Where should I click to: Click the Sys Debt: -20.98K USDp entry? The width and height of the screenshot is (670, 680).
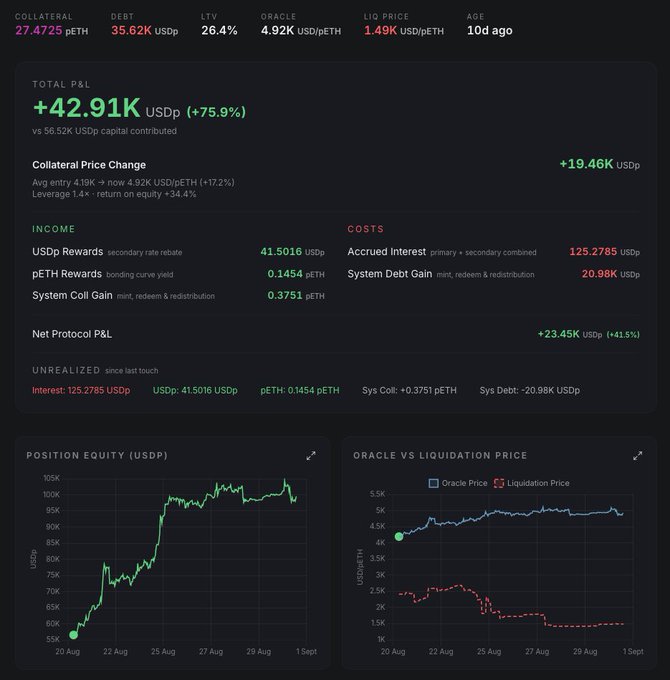point(529,390)
